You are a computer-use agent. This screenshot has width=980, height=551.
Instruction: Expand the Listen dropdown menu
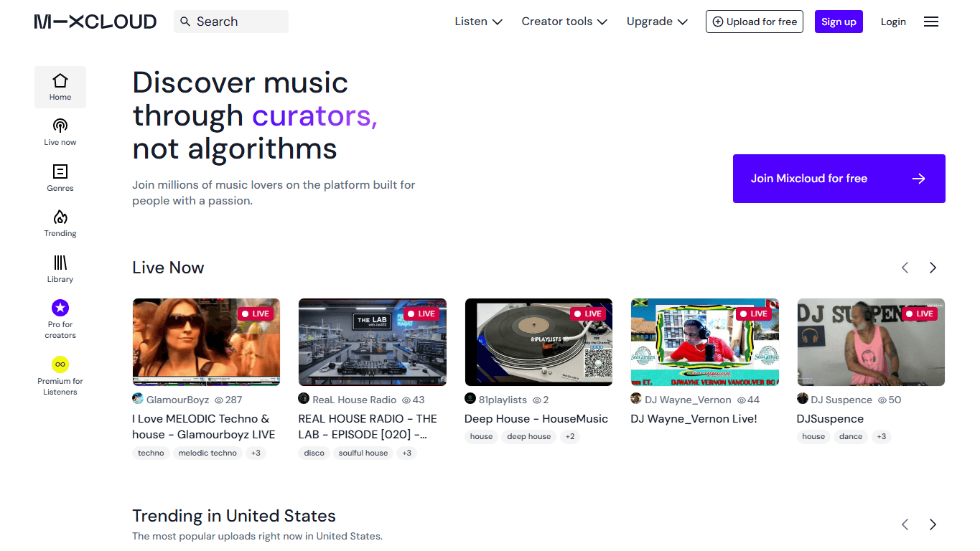[x=478, y=22]
